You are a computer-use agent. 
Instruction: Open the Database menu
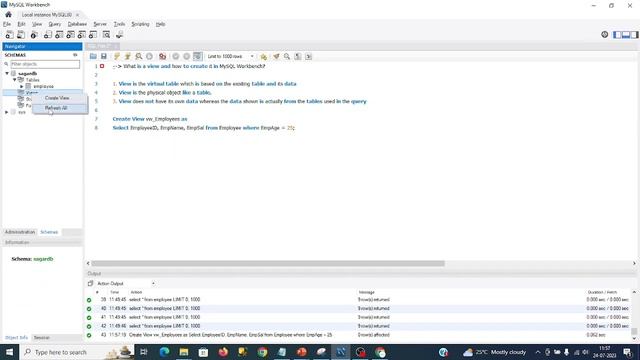point(77,24)
